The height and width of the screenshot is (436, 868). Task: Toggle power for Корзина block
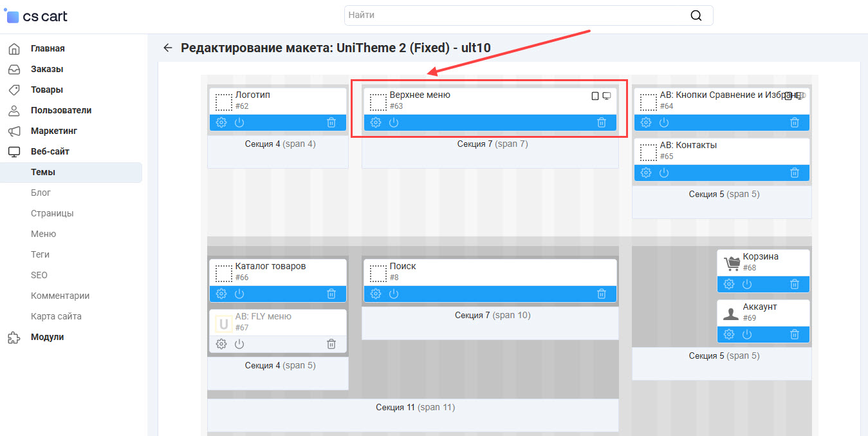pos(747,284)
